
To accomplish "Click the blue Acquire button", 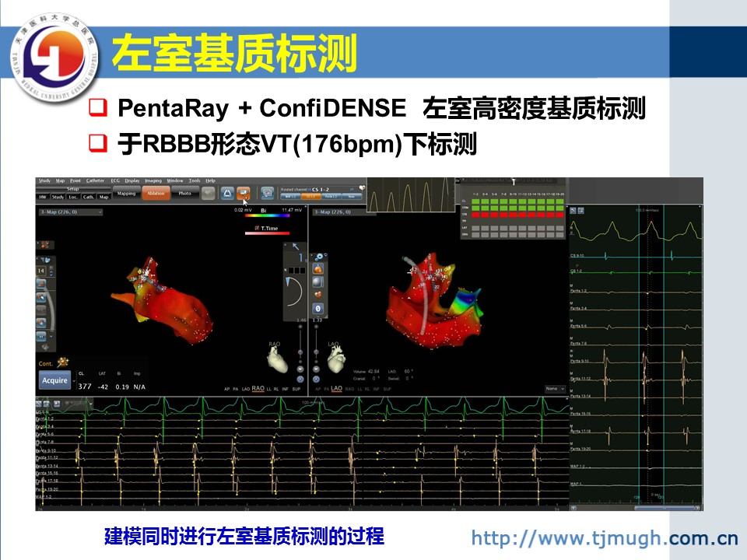I will (54, 380).
